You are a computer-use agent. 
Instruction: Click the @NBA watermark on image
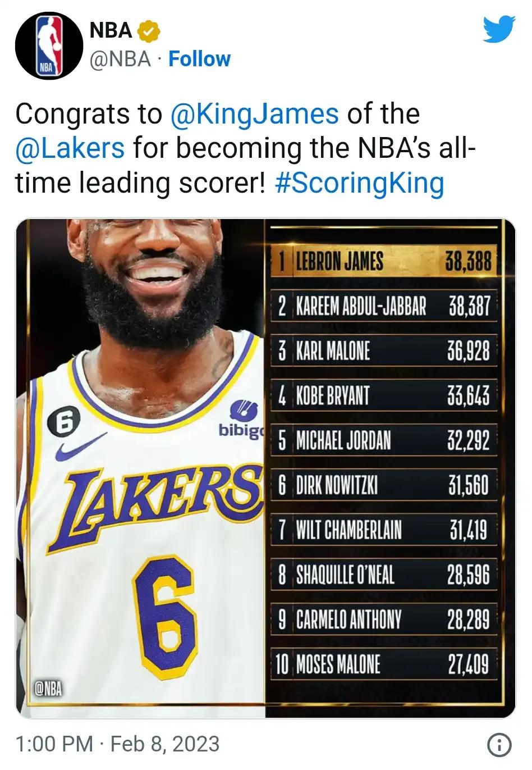(x=48, y=689)
